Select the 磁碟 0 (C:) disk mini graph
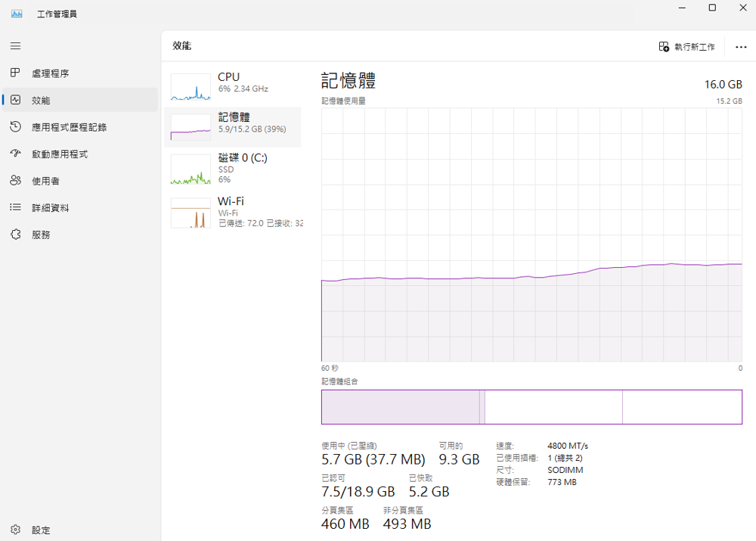This screenshot has width=756, height=541. 191,169
